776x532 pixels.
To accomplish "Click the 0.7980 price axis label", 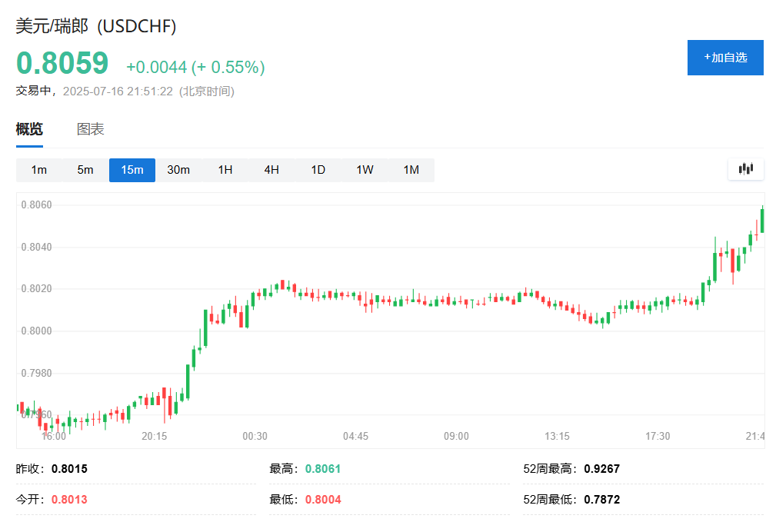I will tap(36, 373).
